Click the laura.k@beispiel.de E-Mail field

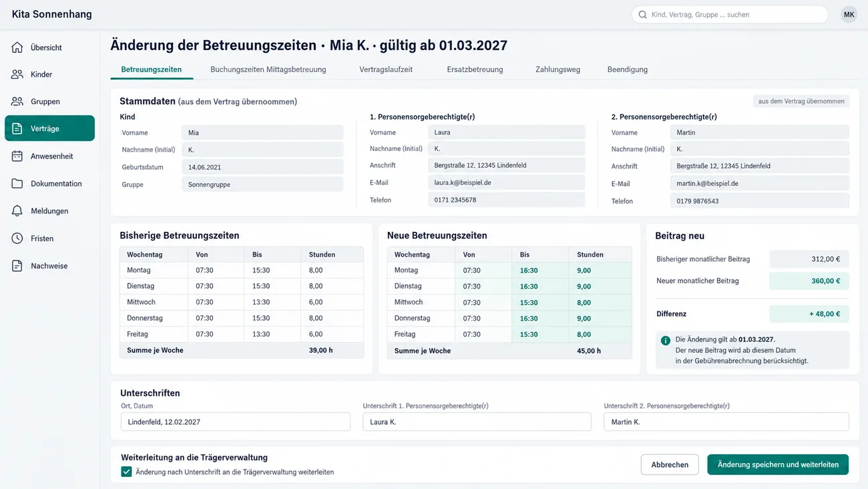[x=506, y=182]
